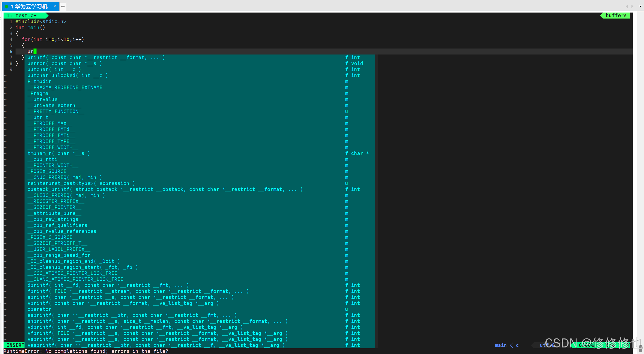
Task: Choose printf completion entry
Action: click(96, 58)
